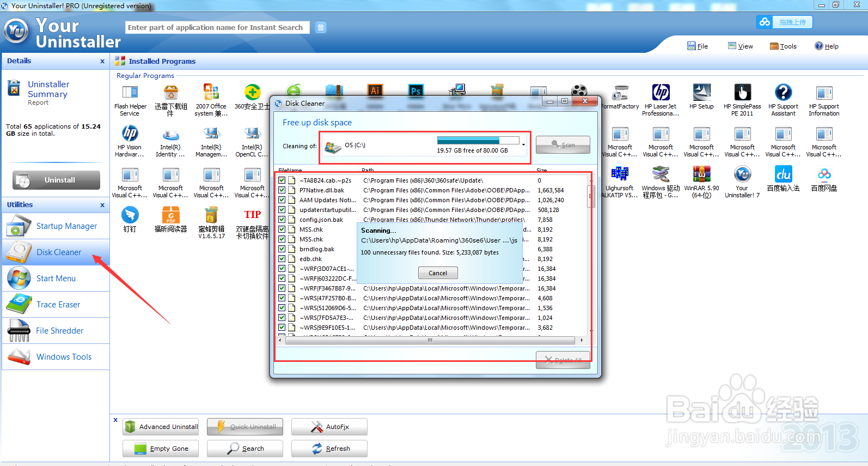Click the file list horizontal scrollbar
The width and height of the screenshot is (868, 466).
430,340
